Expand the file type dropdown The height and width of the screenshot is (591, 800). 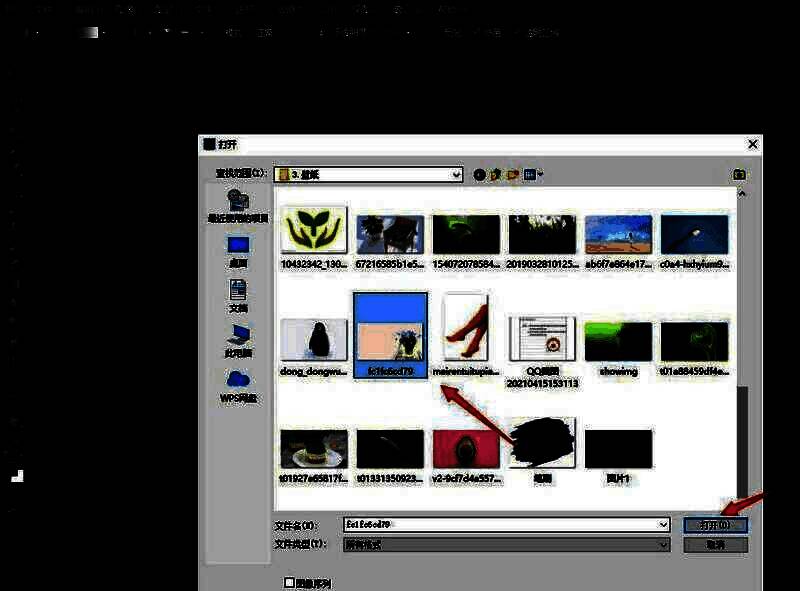663,545
